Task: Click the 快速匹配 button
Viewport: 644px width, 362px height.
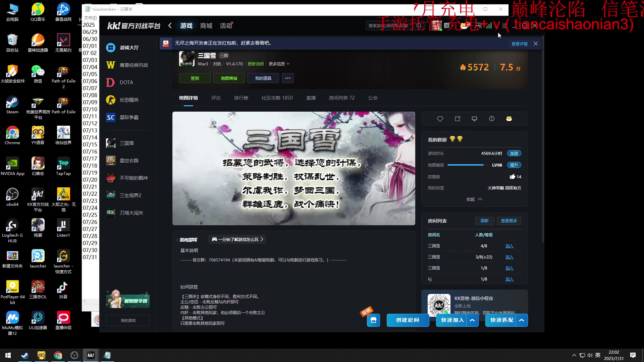Action: pos(501,320)
